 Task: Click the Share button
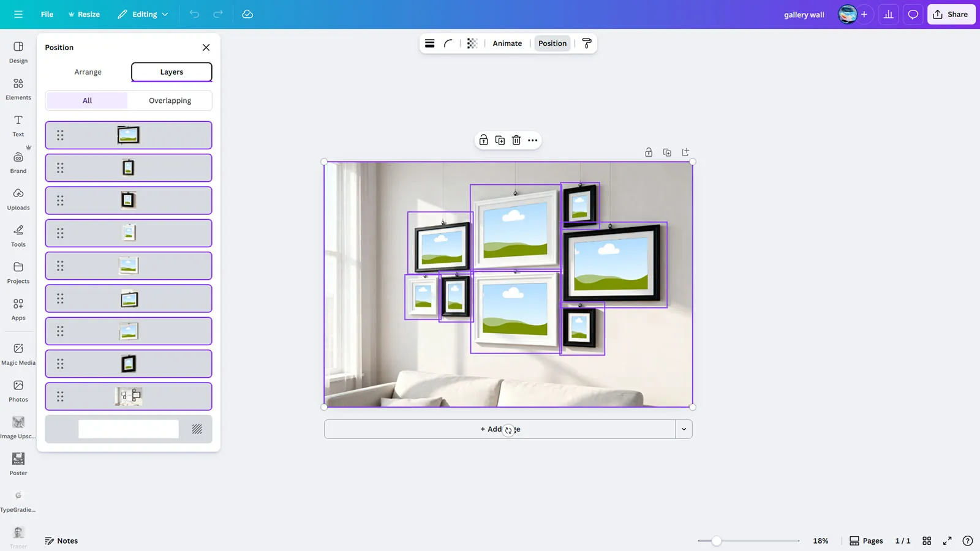coord(951,14)
